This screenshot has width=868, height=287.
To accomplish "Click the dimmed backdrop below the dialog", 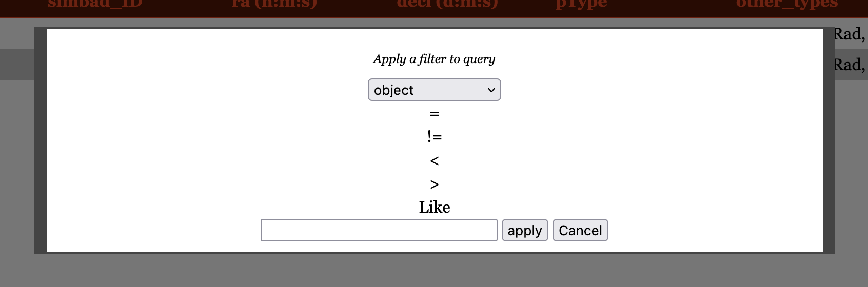I will pos(434,271).
